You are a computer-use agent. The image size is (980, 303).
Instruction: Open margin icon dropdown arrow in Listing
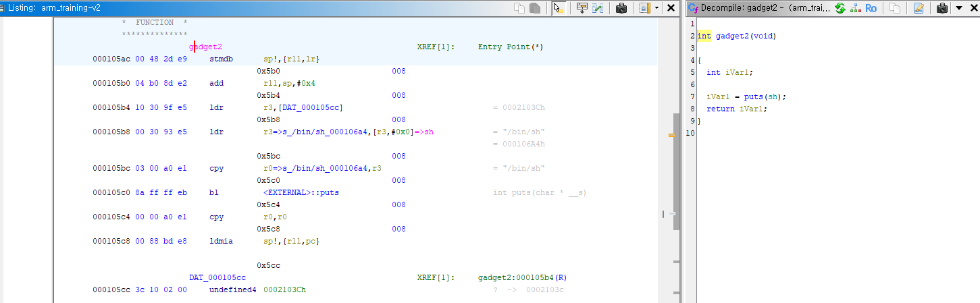coord(656,8)
